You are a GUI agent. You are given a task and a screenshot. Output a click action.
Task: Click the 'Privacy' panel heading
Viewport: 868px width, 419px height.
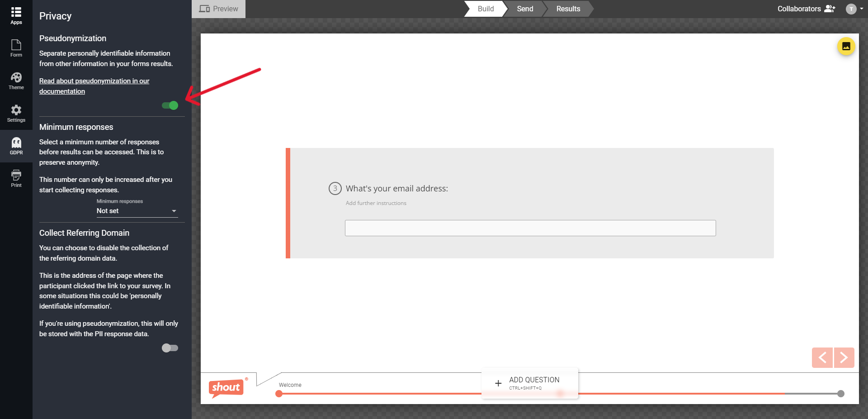[x=55, y=16]
